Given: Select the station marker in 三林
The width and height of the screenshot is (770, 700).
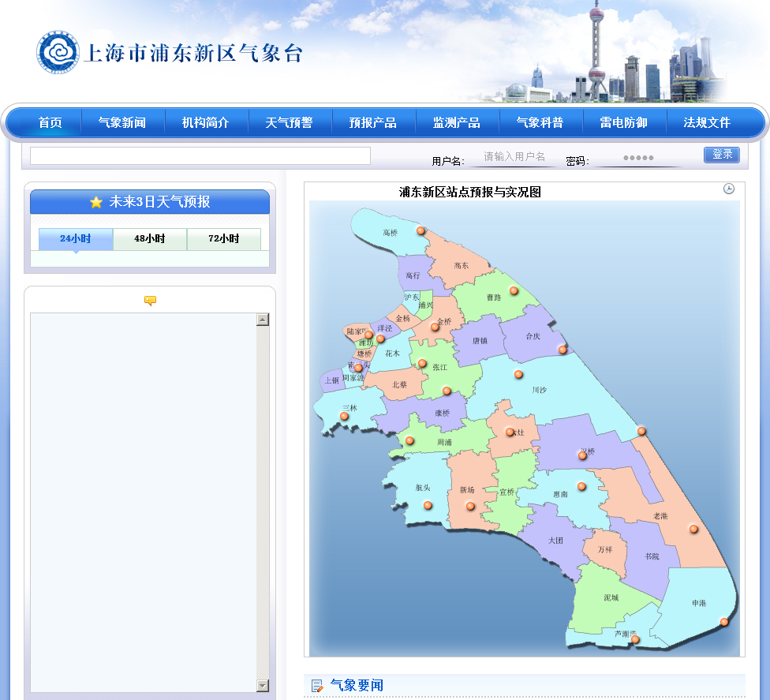Looking at the screenshot, I should pyautogui.click(x=344, y=416).
